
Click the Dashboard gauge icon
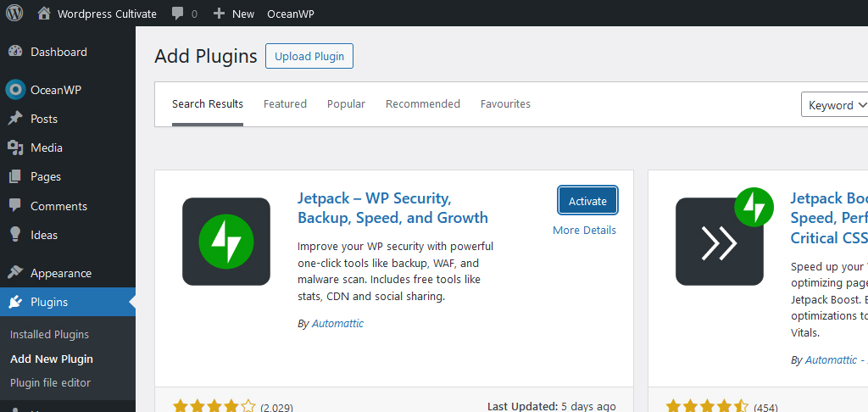click(15, 52)
